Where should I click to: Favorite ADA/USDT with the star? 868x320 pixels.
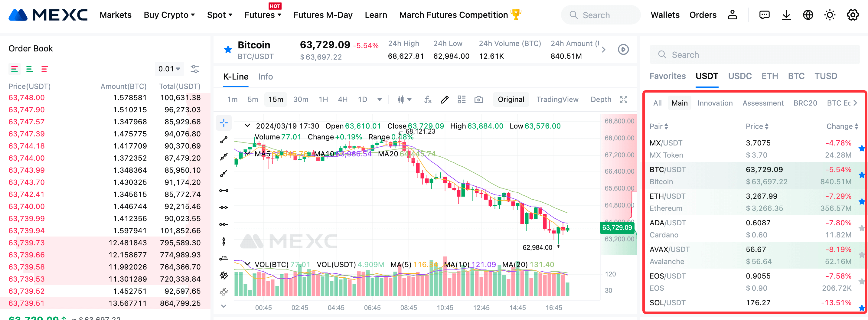pyautogui.click(x=862, y=229)
